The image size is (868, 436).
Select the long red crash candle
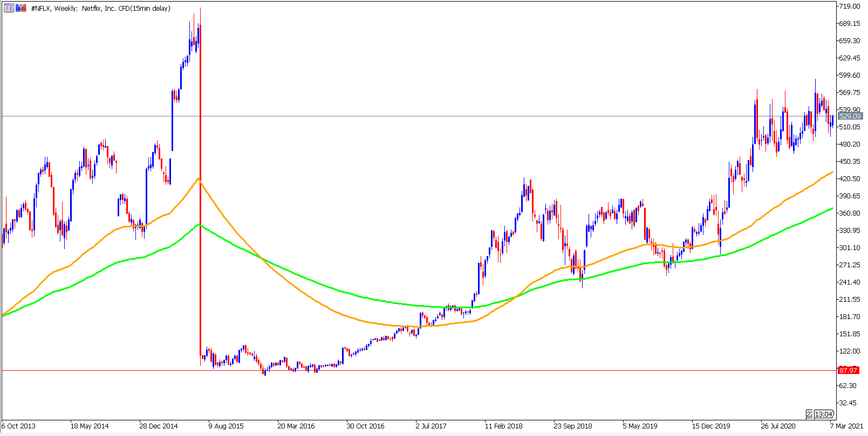click(200, 194)
